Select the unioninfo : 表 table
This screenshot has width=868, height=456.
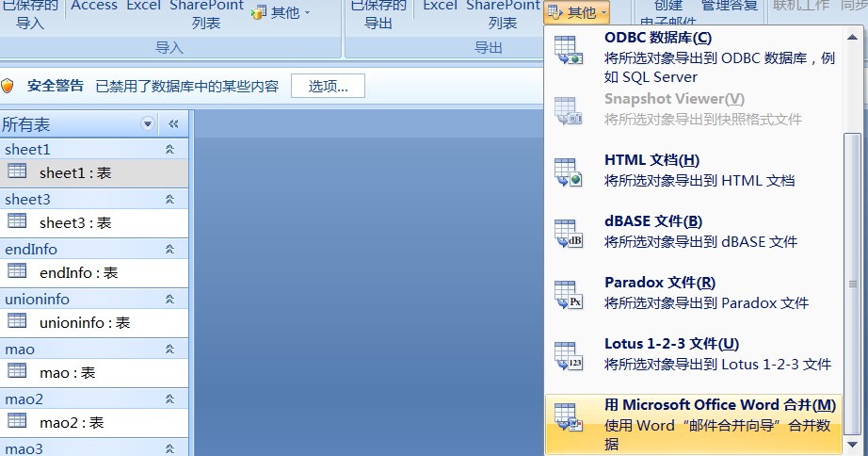point(94,322)
